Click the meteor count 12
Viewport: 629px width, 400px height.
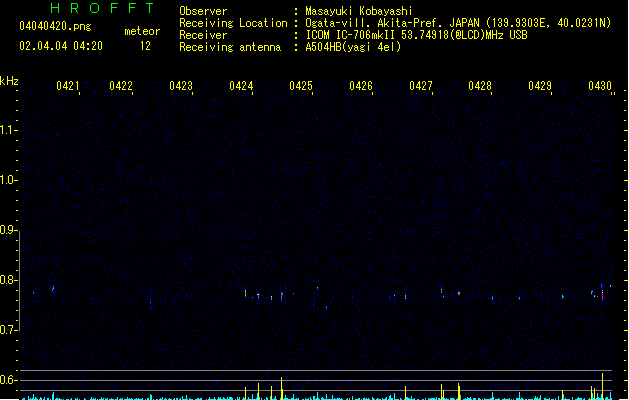[x=145, y=46]
